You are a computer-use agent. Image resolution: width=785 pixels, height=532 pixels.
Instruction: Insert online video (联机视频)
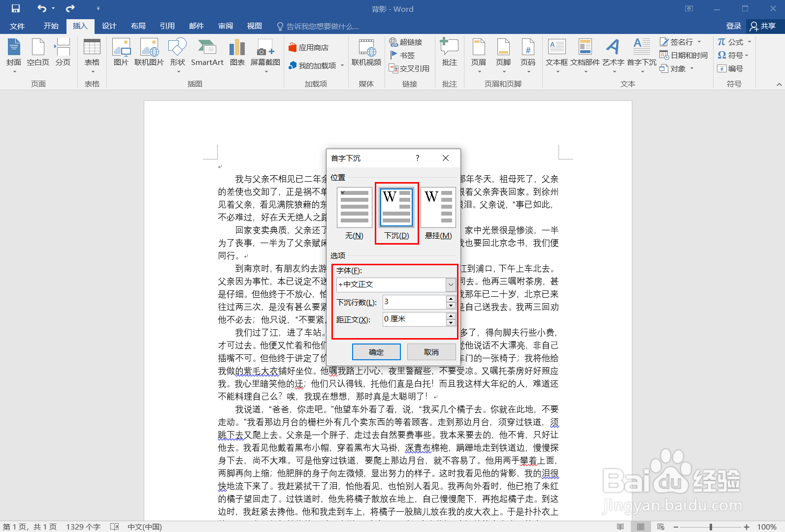366,52
